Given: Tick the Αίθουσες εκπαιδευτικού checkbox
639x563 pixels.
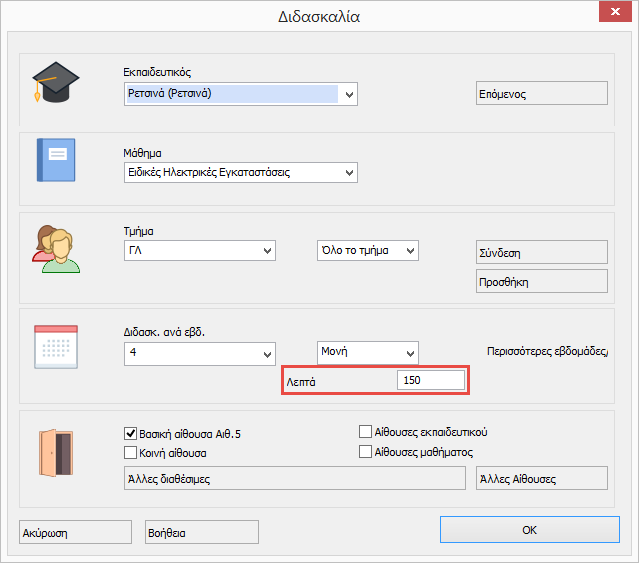Looking at the screenshot, I should 366,432.
